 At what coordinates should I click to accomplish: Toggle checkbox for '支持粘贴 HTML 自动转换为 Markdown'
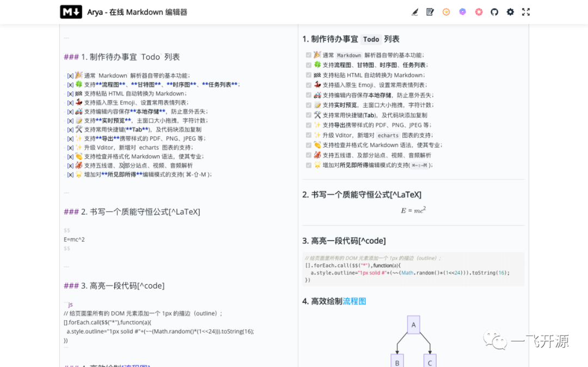pos(309,75)
